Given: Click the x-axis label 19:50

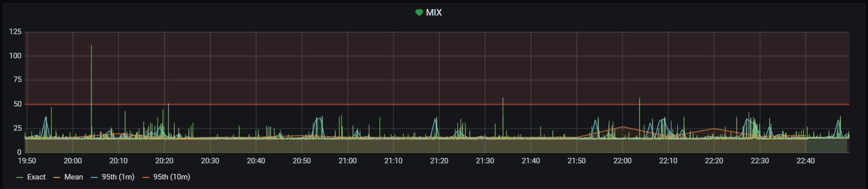Looking at the screenshot, I should 27,161.
